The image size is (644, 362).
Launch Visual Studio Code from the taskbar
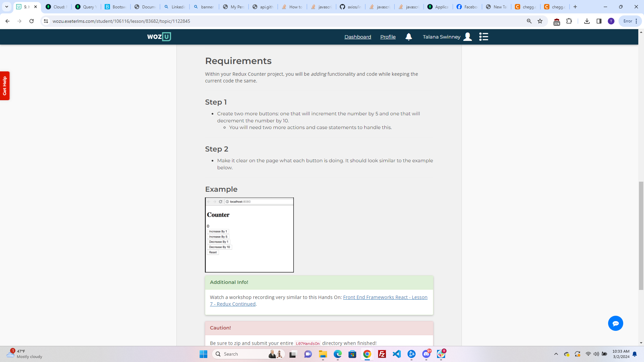(397, 354)
